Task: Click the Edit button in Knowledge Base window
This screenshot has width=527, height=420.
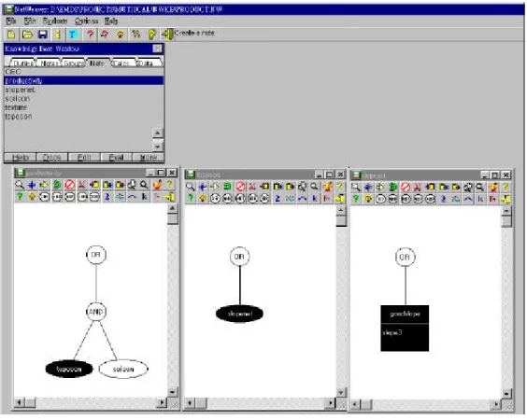Action: [84, 158]
